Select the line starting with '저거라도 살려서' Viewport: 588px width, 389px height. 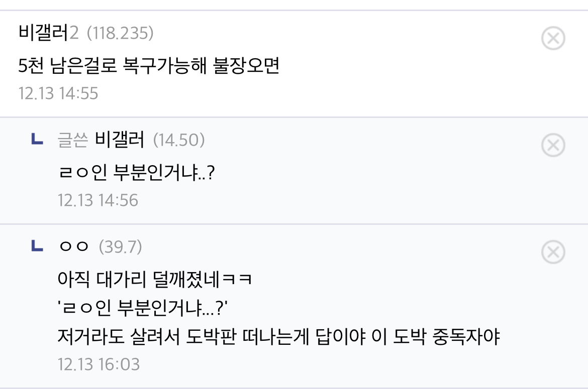pos(279,337)
